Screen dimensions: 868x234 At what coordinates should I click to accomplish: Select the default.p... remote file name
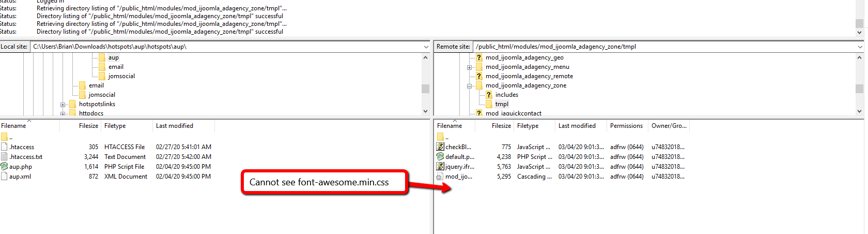tap(460, 157)
